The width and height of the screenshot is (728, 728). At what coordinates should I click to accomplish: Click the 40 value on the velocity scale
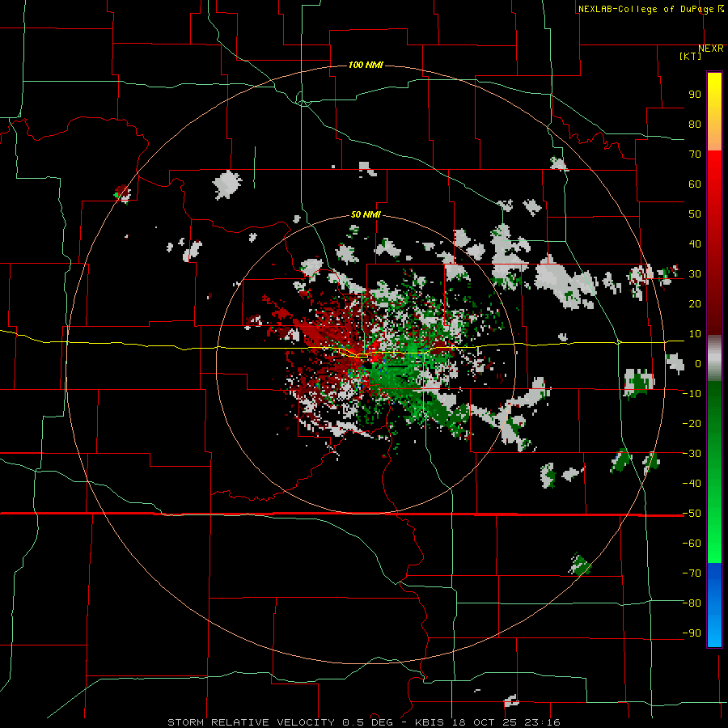(695, 243)
